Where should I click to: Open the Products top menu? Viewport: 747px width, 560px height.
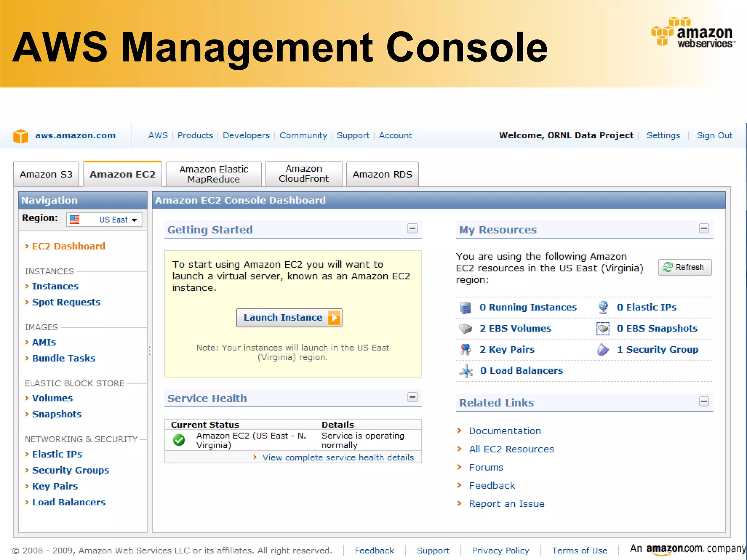(x=195, y=135)
